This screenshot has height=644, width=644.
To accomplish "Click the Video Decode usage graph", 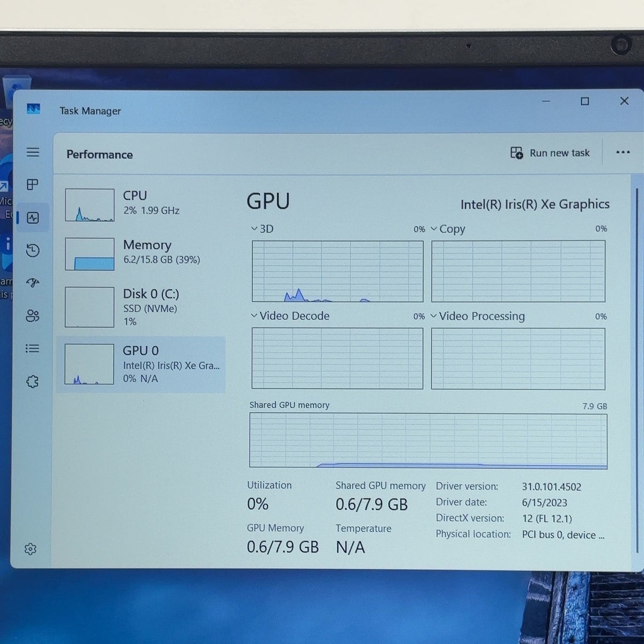I will 338,358.
